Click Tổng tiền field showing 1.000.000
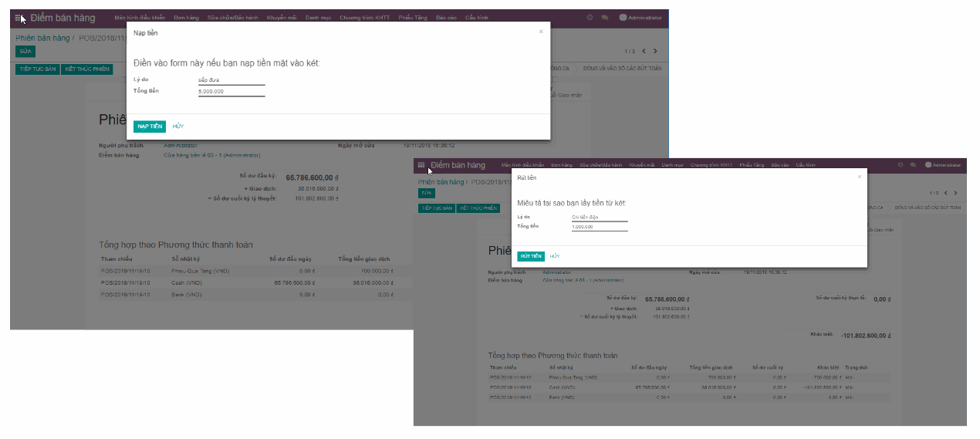The width and height of the screenshot is (980, 439). coord(600,228)
